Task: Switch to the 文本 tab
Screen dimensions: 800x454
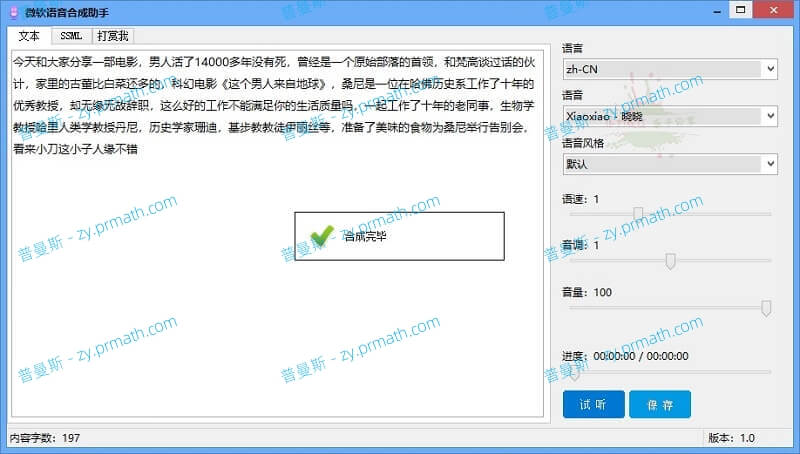Action: (x=29, y=36)
